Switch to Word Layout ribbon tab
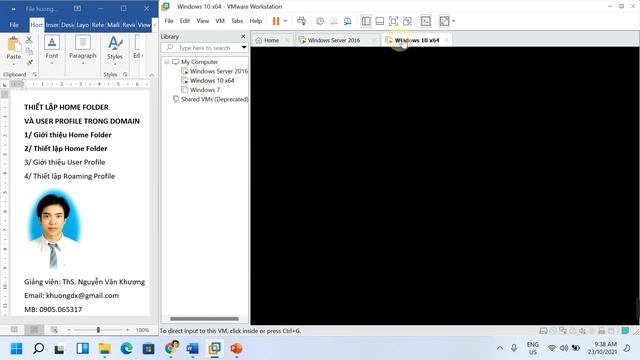Image resolution: width=640 pixels, height=360 pixels. coord(83,25)
